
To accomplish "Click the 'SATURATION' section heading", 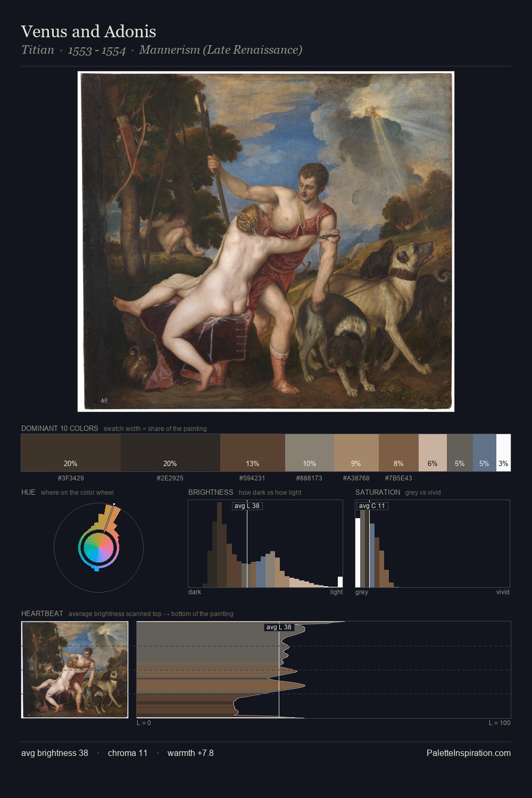I will pyautogui.click(x=378, y=492).
